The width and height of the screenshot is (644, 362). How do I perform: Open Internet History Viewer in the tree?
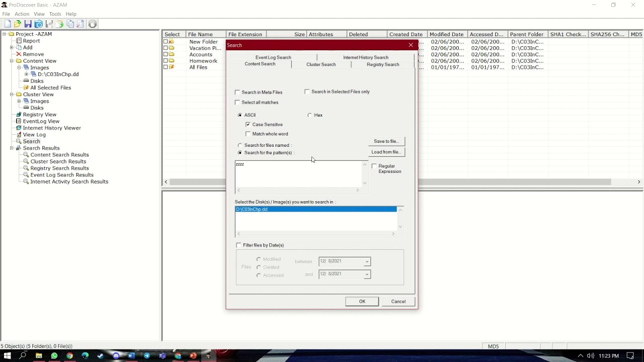coord(52,128)
